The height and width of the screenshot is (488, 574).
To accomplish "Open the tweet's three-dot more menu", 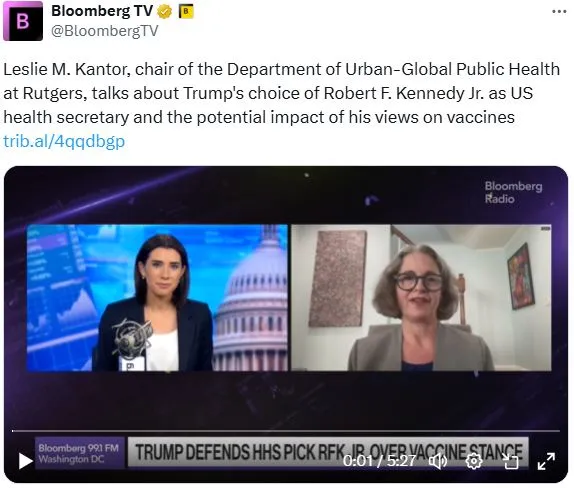I will (559, 12).
